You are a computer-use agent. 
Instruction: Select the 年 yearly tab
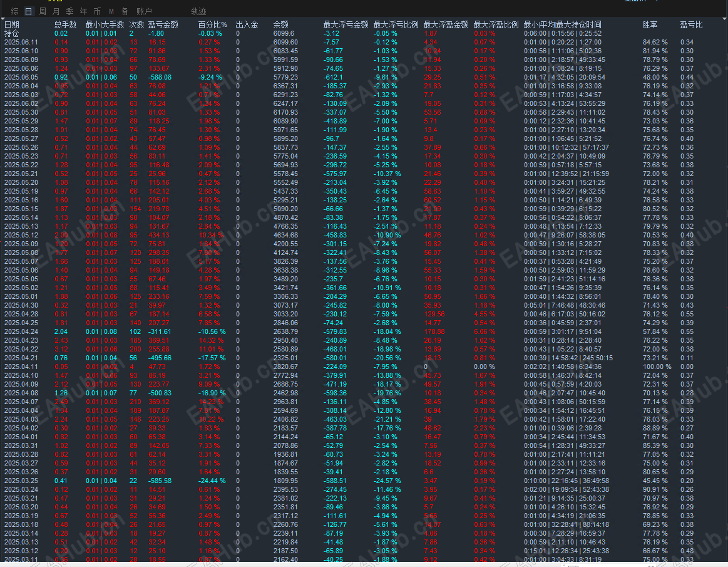coord(84,11)
